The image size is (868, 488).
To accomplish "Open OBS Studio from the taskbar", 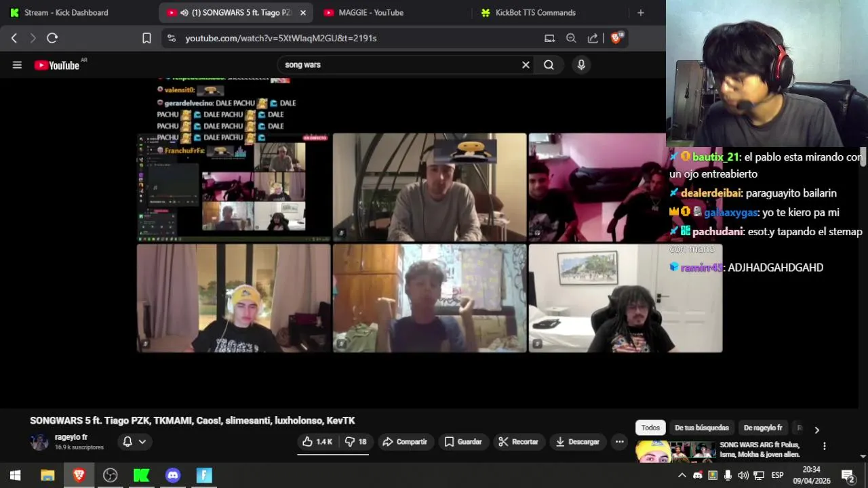I will [110, 475].
